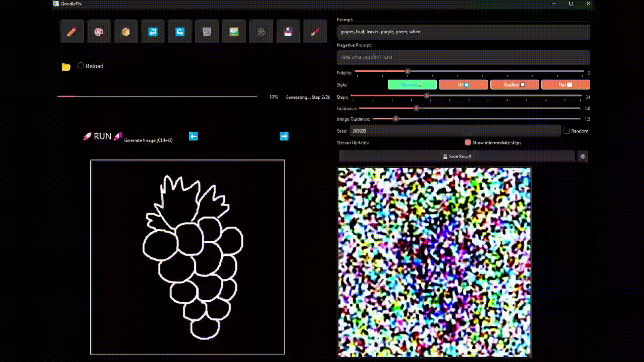The image size is (644, 362).
Task: Adjust the Steps slider handle
Action: pos(427,96)
